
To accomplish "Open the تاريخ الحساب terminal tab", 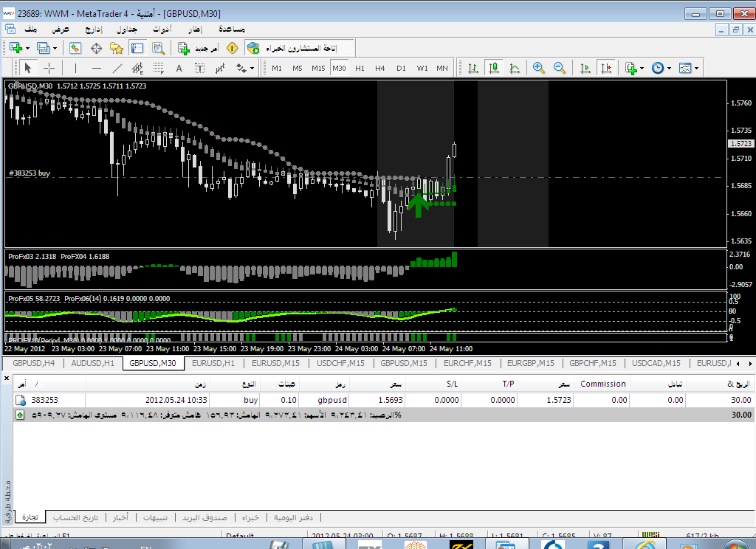I will 76,517.
